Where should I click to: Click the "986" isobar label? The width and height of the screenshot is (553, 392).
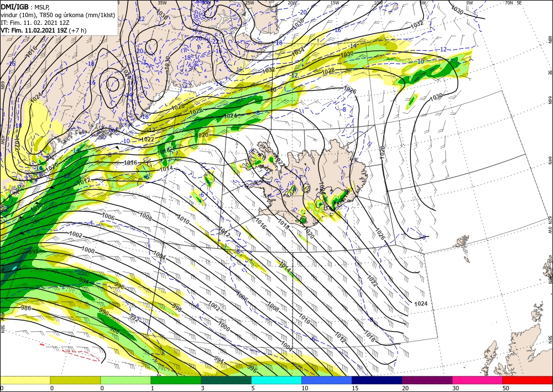coord(26,308)
